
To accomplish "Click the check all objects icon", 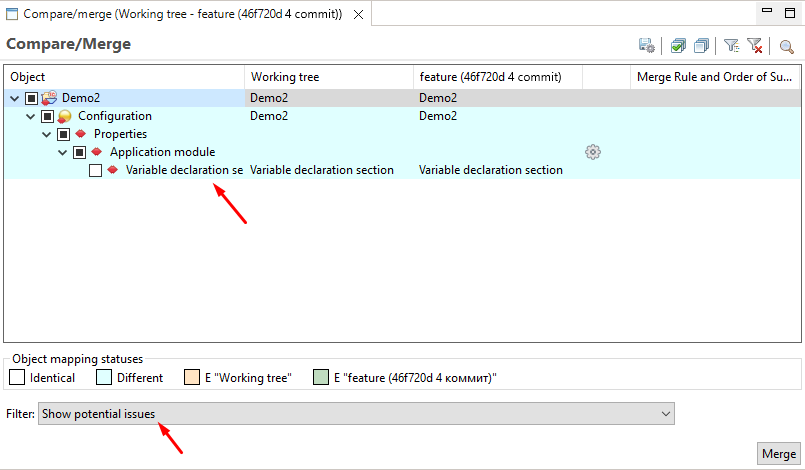I will [x=679, y=46].
